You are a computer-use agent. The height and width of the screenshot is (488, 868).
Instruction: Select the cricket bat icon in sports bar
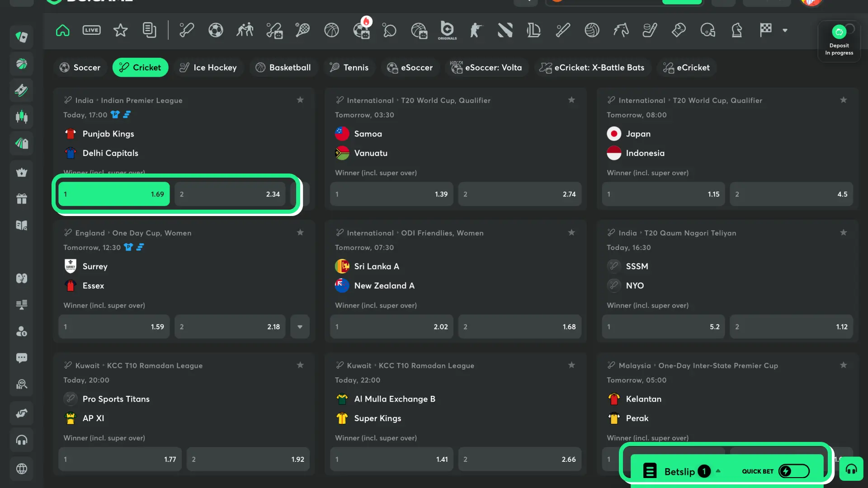(186, 30)
